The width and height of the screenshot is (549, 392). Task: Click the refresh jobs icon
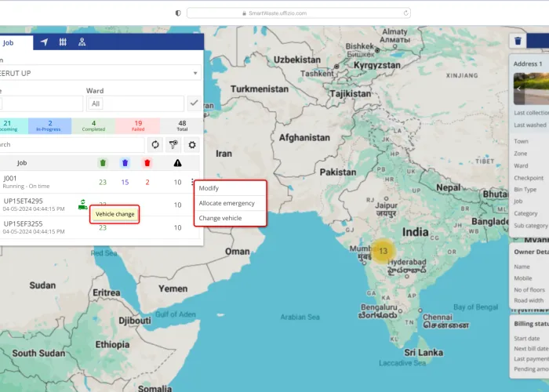155,145
